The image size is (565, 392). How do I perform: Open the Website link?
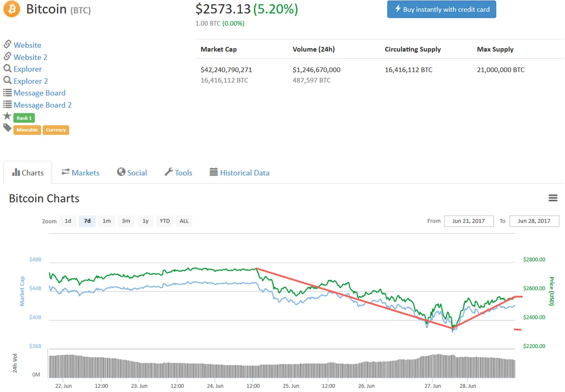[x=27, y=45]
